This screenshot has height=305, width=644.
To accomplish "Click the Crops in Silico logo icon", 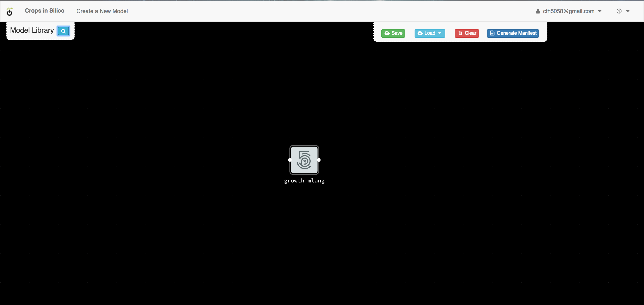I will (x=10, y=11).
